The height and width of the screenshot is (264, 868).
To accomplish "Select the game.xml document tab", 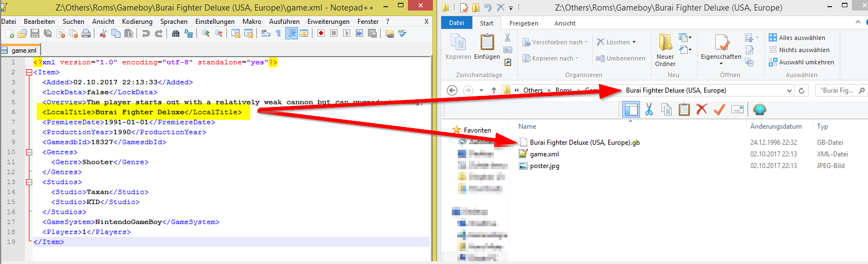I will 20,50.
